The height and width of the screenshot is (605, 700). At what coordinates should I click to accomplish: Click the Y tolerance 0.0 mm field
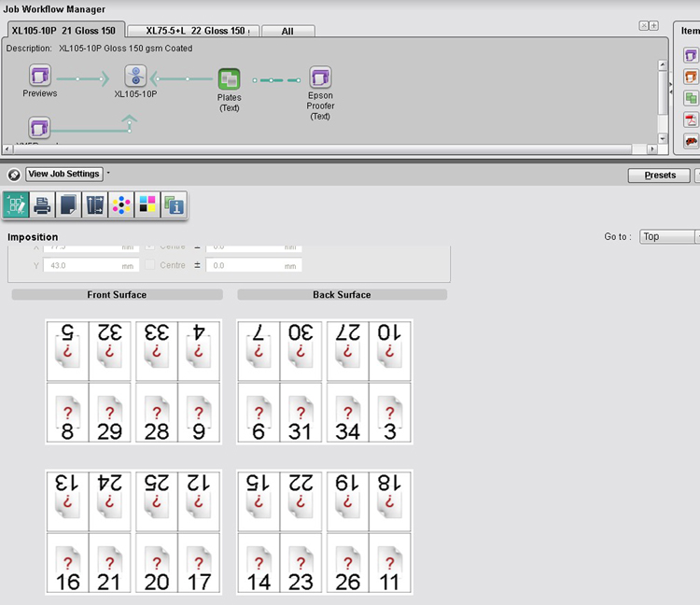pos(254,265)
